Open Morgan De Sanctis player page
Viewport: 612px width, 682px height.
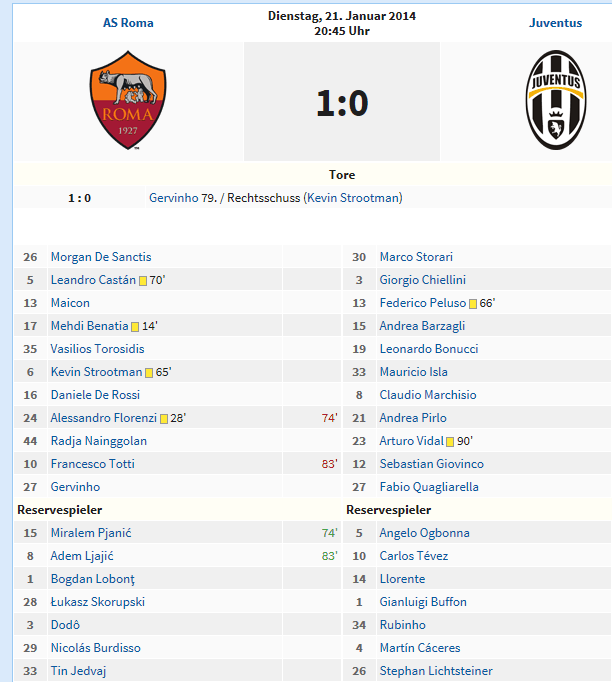(101, 257)
